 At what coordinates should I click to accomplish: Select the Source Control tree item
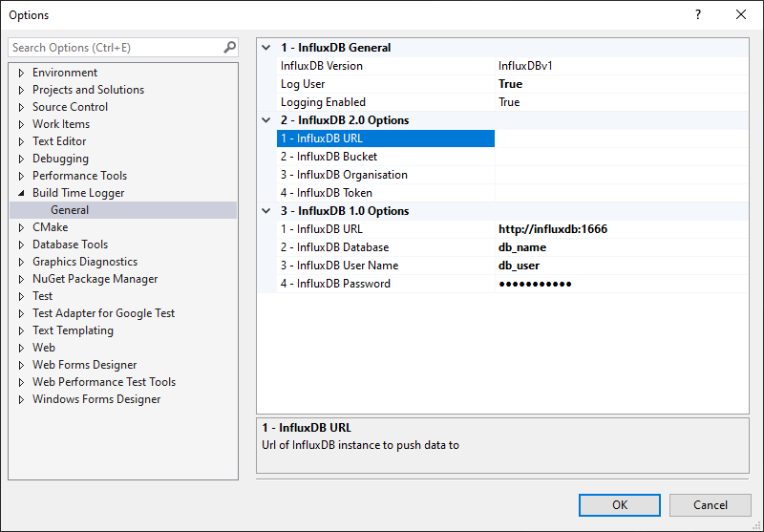(x=70, y=107)
